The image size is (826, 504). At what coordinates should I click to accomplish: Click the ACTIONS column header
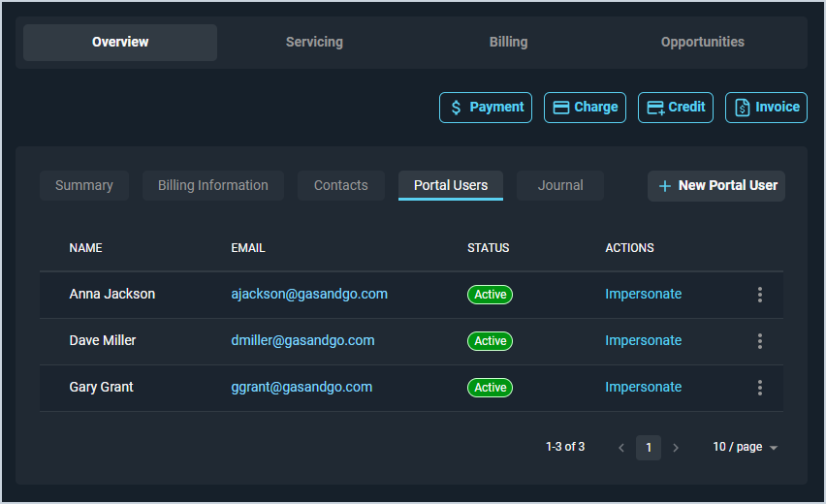tap(629, 248)
